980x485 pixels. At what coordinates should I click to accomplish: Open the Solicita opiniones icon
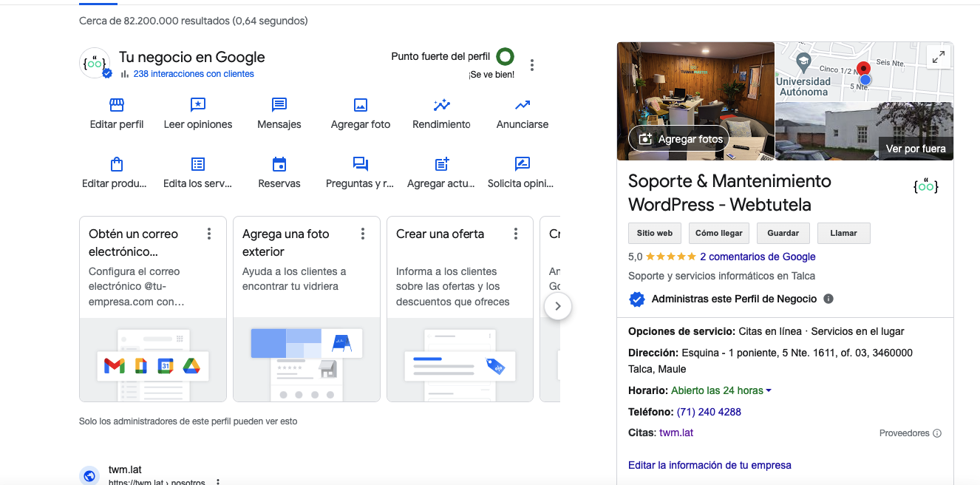tap(521, 164)
